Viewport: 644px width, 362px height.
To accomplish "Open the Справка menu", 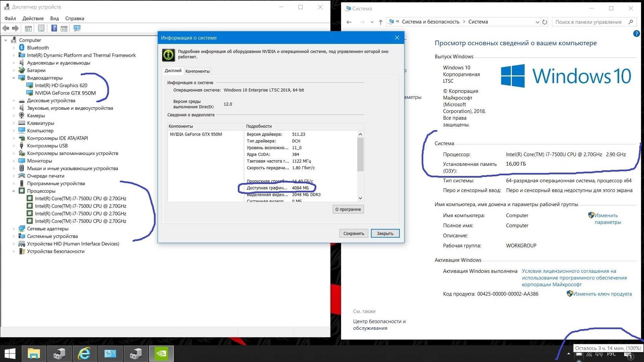I will tap(74, 18).
